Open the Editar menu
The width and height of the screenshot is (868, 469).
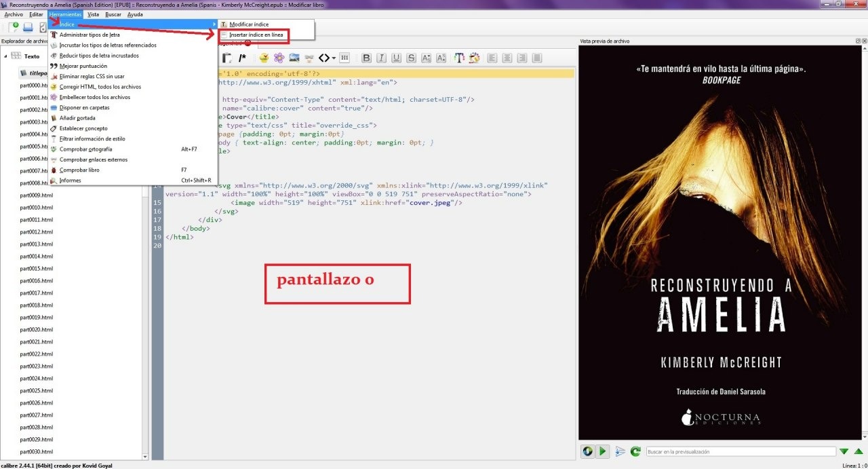(36, 14)
